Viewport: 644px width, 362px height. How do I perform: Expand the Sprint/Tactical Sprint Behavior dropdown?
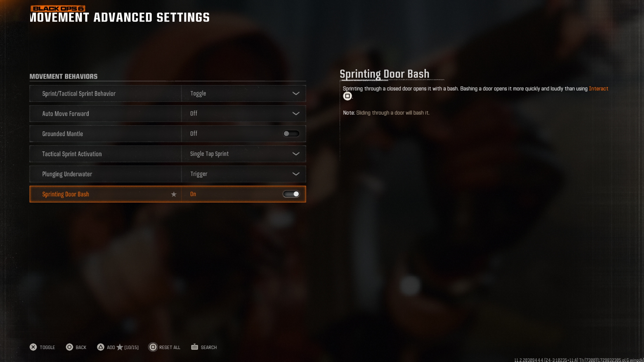(x=296, y=93)
